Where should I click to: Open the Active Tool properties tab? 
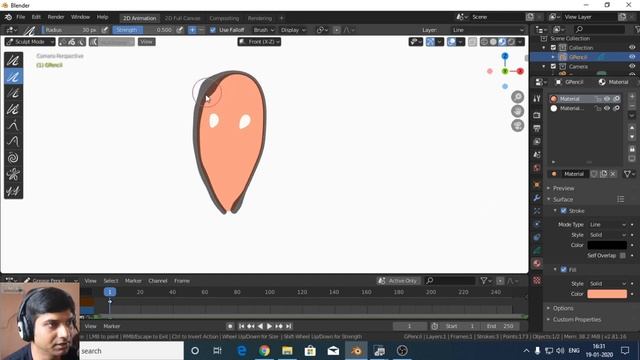pos(537,98)
